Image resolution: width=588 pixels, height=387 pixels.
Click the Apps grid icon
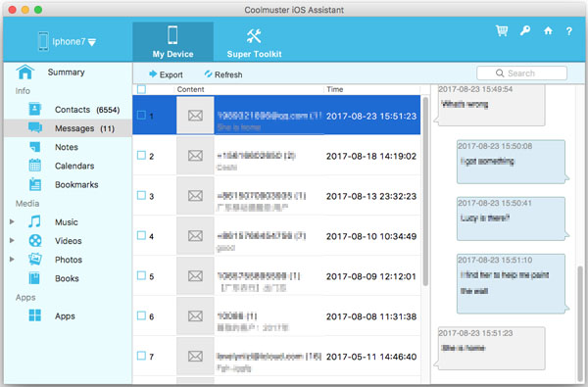pyautogui.click(x=35, y=315)
